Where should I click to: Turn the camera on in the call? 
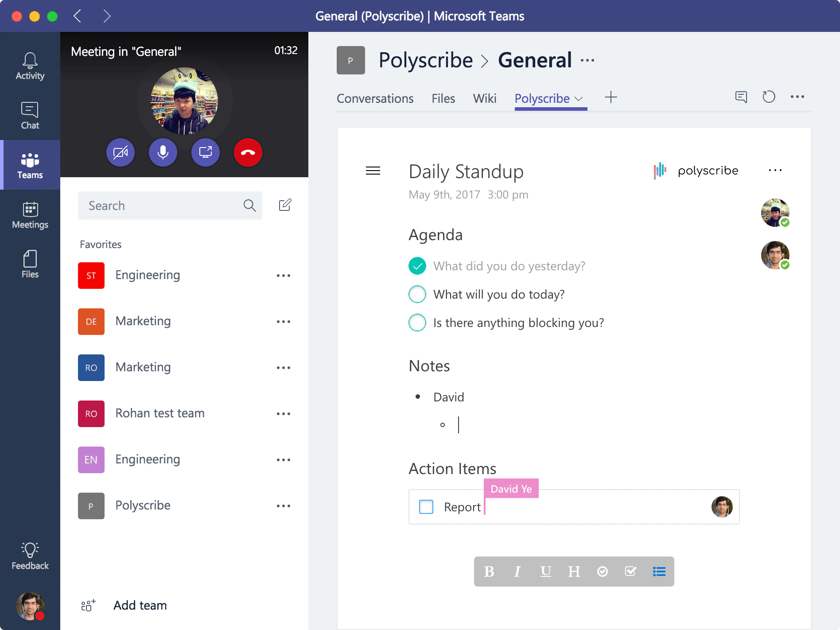click(120, 152)
